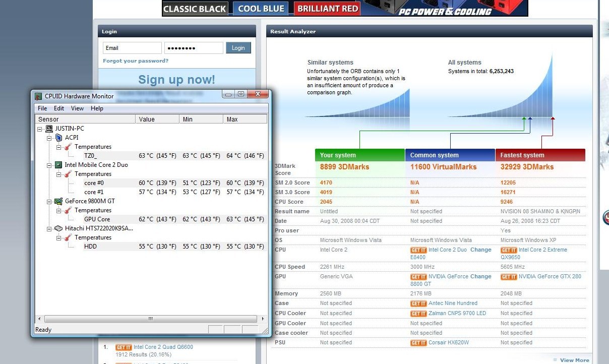The height and width of the screenshot is (364, 609).
Task: Click thermometer icon under ACPI Temperatures
Action: [68, 147]
